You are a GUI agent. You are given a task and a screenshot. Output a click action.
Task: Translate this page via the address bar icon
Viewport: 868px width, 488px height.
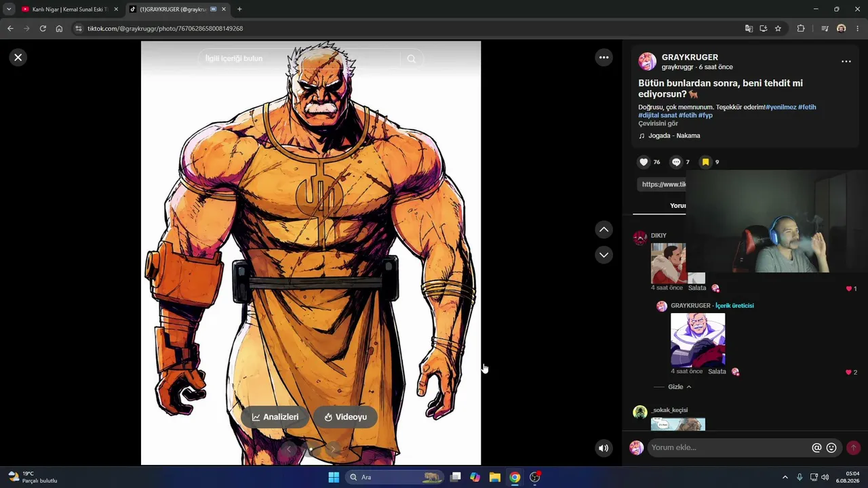749,28
